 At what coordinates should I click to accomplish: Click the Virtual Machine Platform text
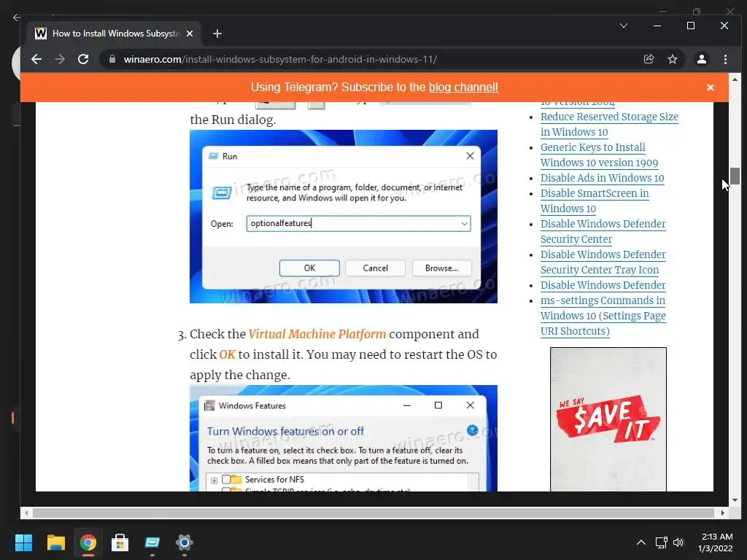[x=317, y=334]
